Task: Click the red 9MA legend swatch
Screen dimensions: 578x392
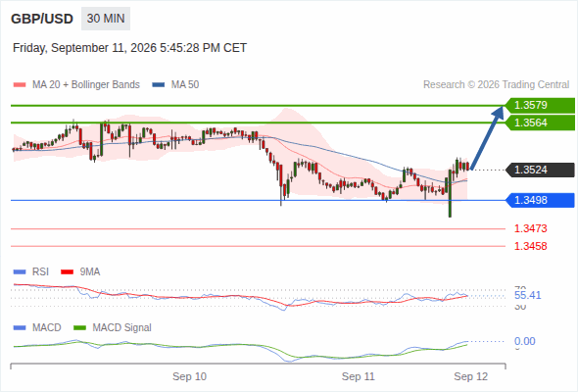Action: point(67,272)
